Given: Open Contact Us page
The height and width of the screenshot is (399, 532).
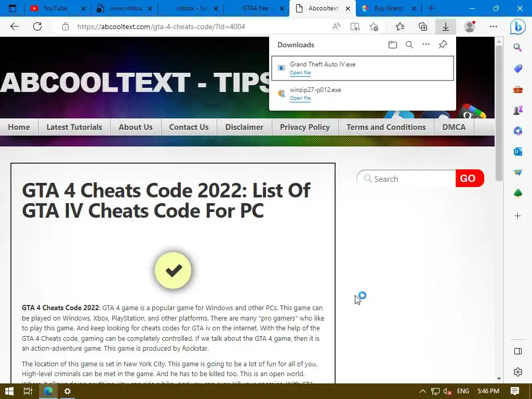Looking at the screenshot, I should tap(189, 127).
